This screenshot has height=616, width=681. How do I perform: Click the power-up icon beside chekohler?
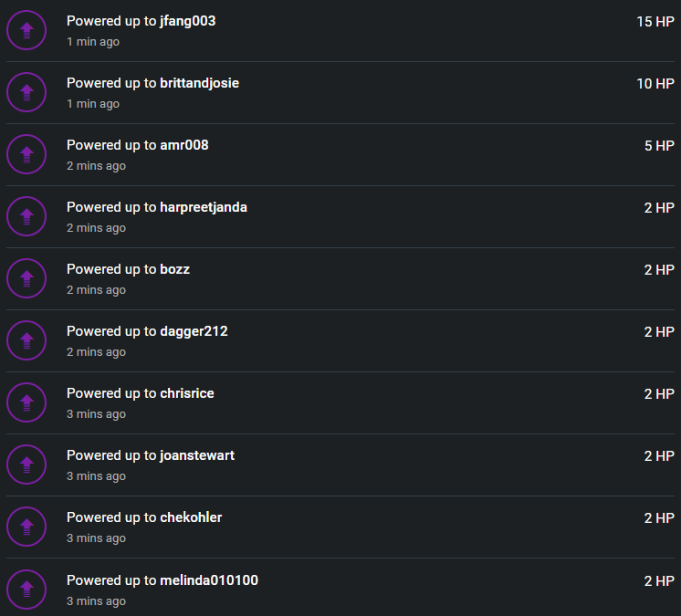(x=26, y=527)
